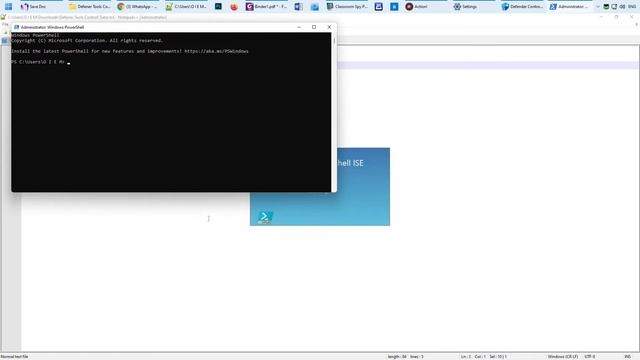Viewport: 640px width, 360px height.
Task: Open the Firefox taskbar icon
Action: (x=234, y=7)
